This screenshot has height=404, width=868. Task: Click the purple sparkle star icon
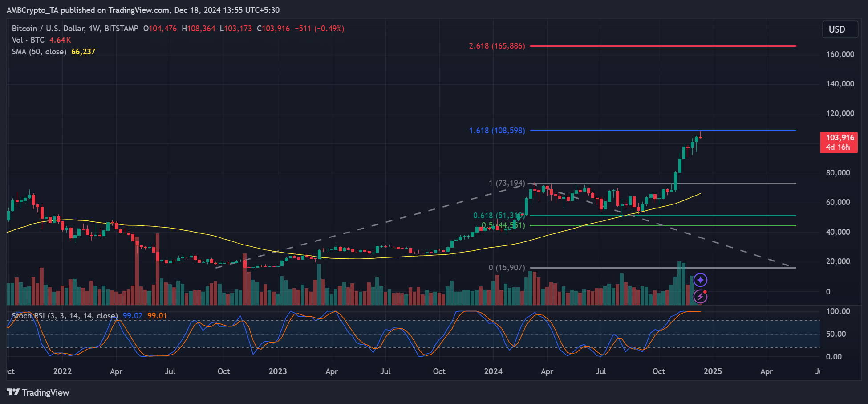tap(700, 280)
